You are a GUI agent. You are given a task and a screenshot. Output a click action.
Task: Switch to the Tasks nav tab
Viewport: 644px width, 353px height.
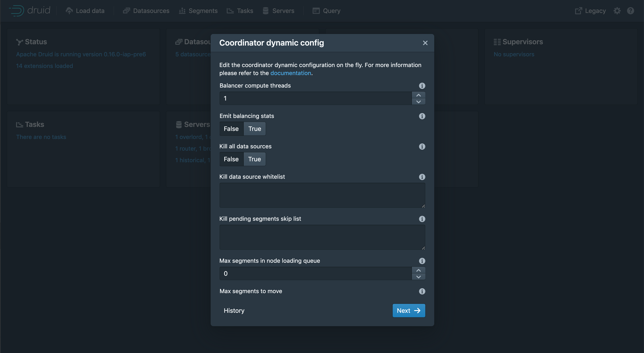click(240, 11)
